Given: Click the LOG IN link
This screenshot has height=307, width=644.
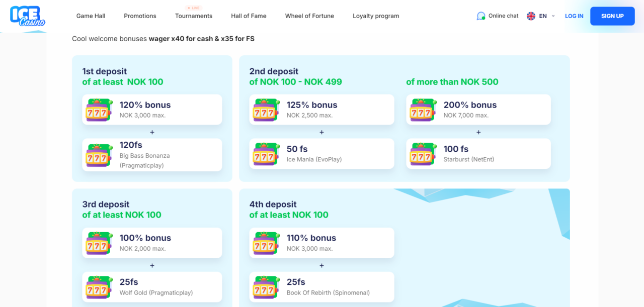Looking at the screenshot, I should 574,16.
